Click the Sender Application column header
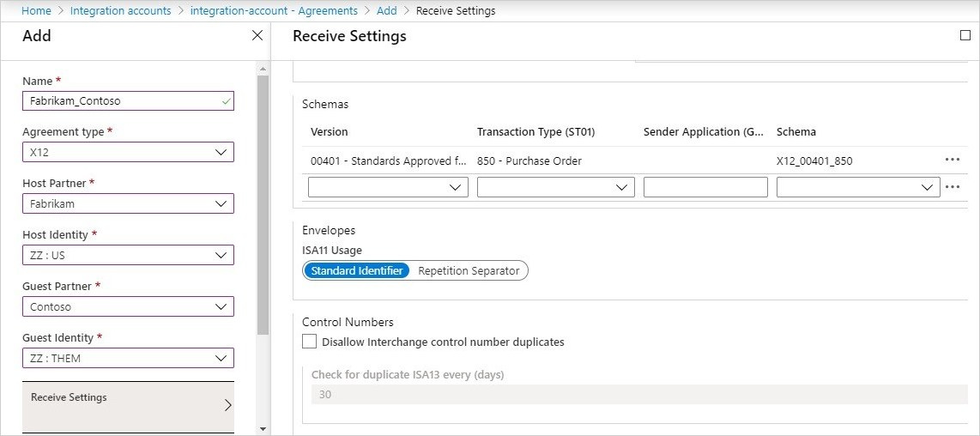980x436 pixels. coord(704,132)
